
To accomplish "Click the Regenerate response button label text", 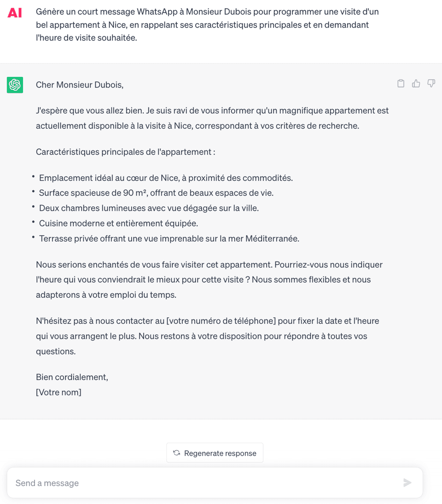I will [x=220, y=453].
